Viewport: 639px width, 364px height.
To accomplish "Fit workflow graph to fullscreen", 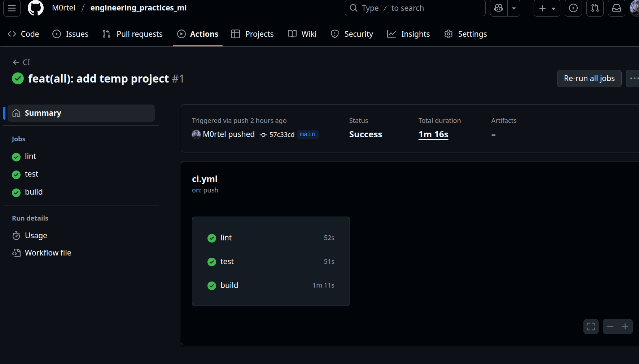I will coord(591,327).
